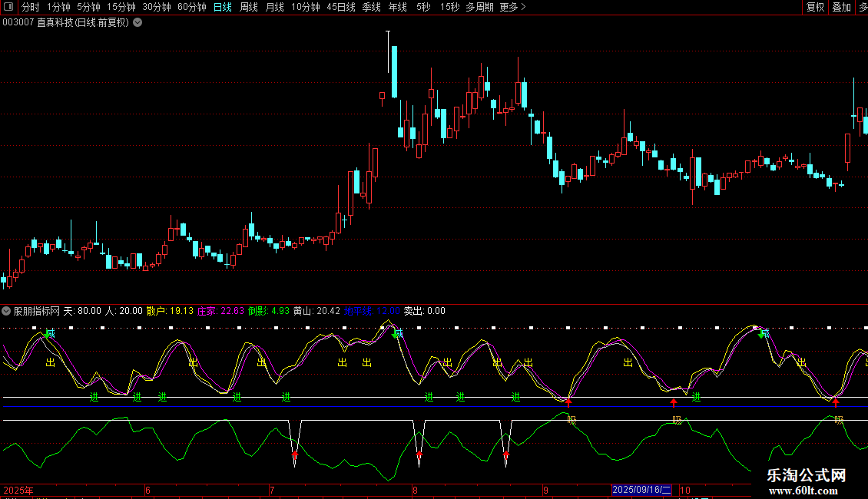Image resolution: width=868 pixels, height=499 pixels.
Task: Select the 月线 monthly period
Action: (274, 7)
